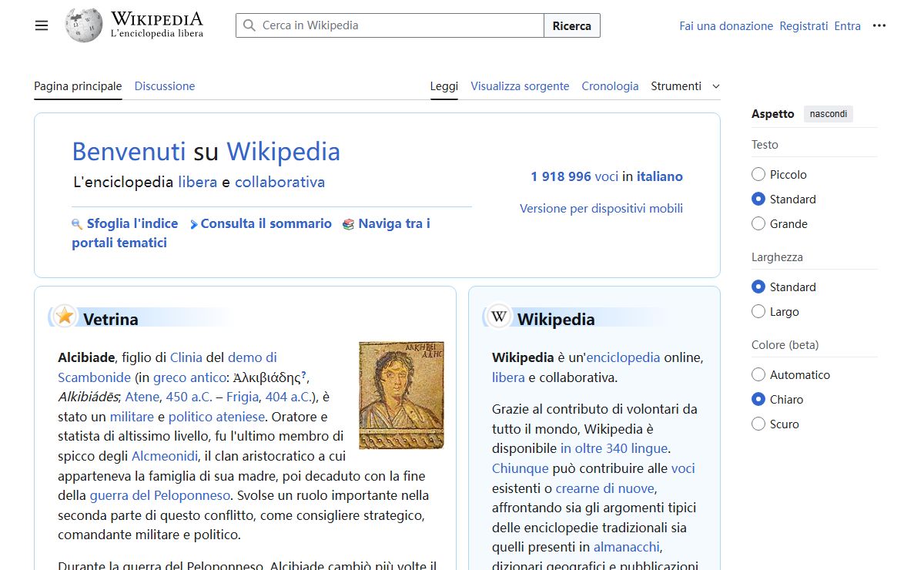Click the 404 a.C. link
The width and height of the screenshot is (924, 570).
point(289,397)
